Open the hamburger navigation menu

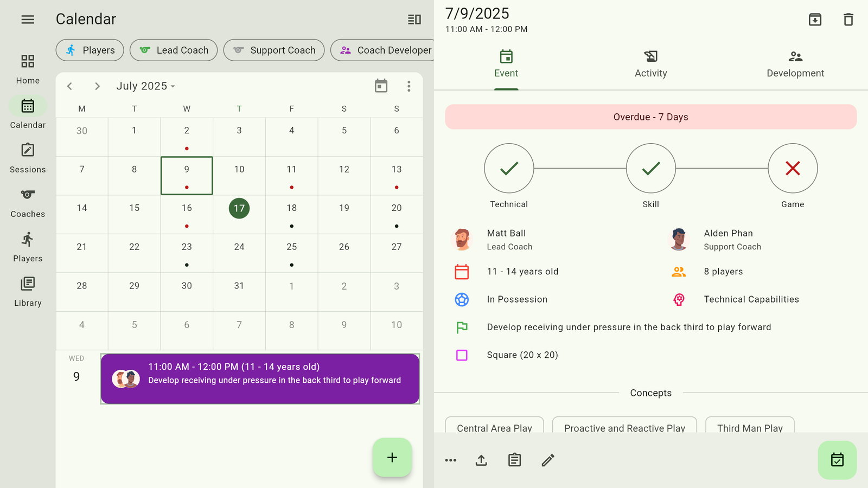coord(28,20)
